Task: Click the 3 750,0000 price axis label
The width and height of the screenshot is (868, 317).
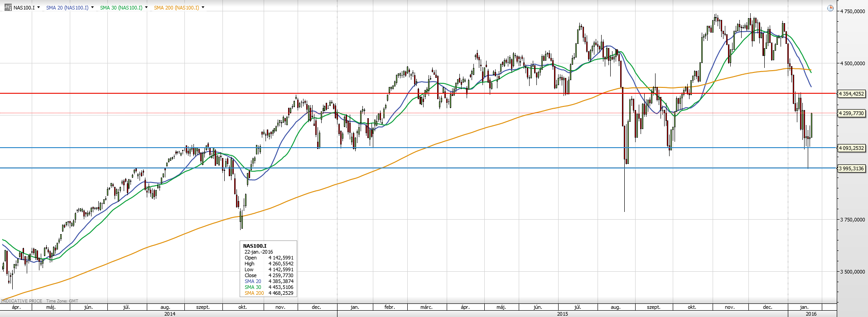Action: (853, 220)
